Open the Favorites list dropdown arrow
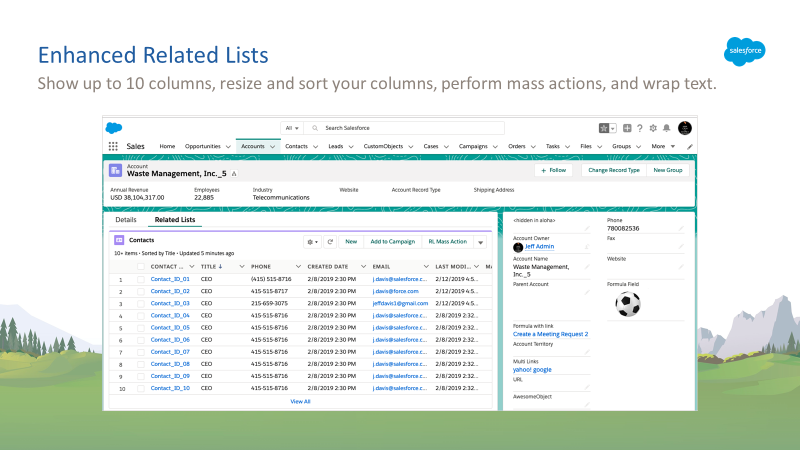The height and width of the screenshot is (450, 800). tap(613, 128)
